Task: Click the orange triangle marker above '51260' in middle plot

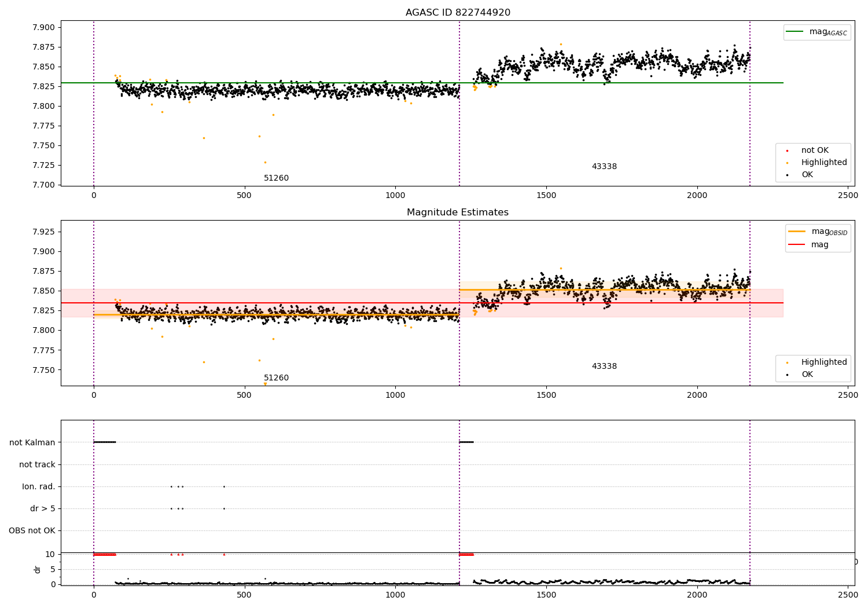Action: coord(265,383)
